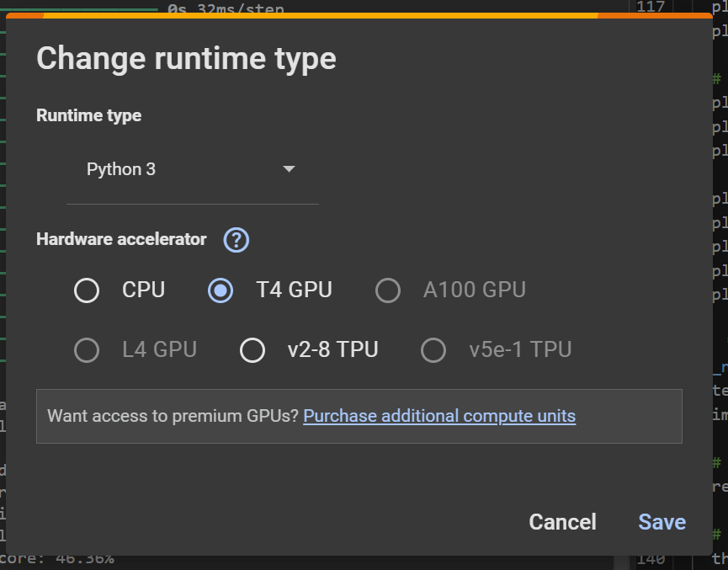Choose the T4 GPU accelerator option
Screen dimensions: 728x570
(221, 290)
